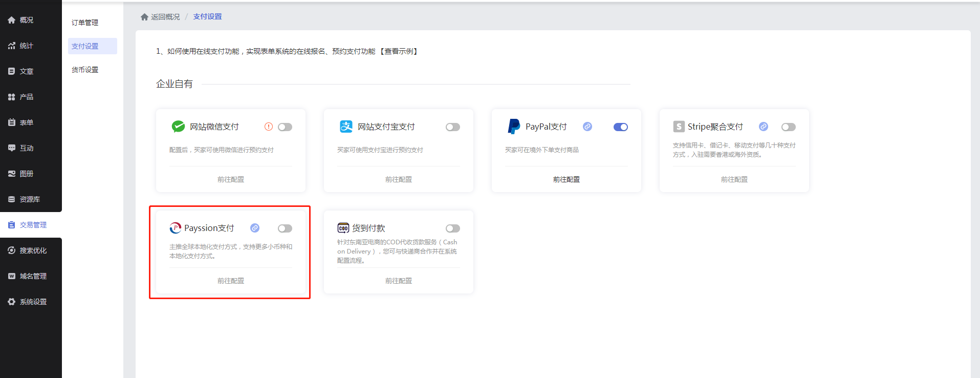Open the 【查看示例】 link
The image size is (980, 378).
point(399,51)
